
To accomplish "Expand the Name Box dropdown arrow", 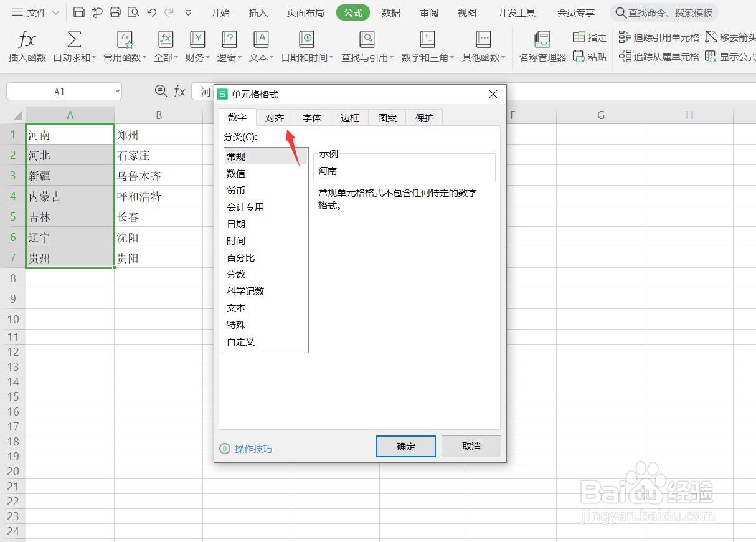I will [x=118, y=91].
